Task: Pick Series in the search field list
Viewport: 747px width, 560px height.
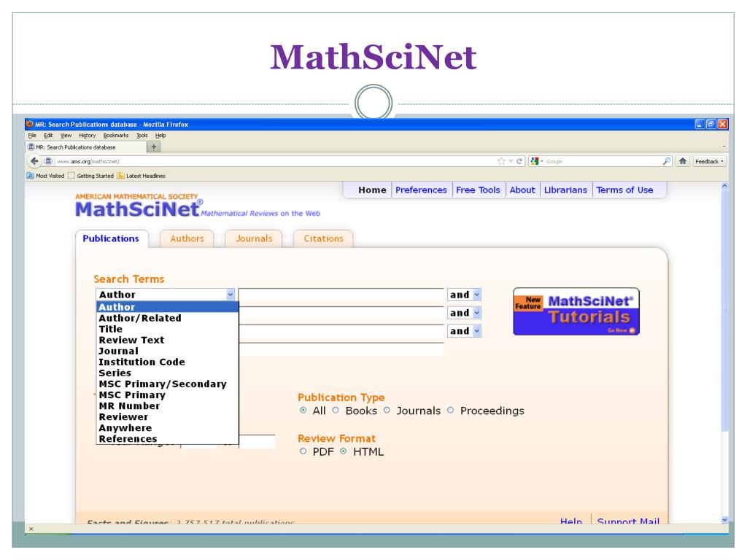Action: (167, 373)
